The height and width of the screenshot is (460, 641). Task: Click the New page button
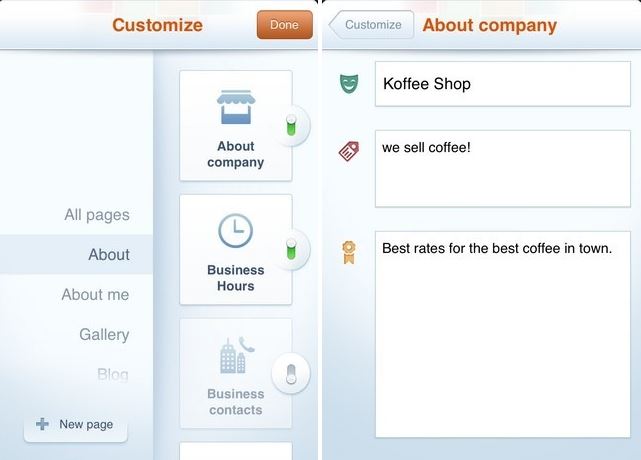coord(76,424)
